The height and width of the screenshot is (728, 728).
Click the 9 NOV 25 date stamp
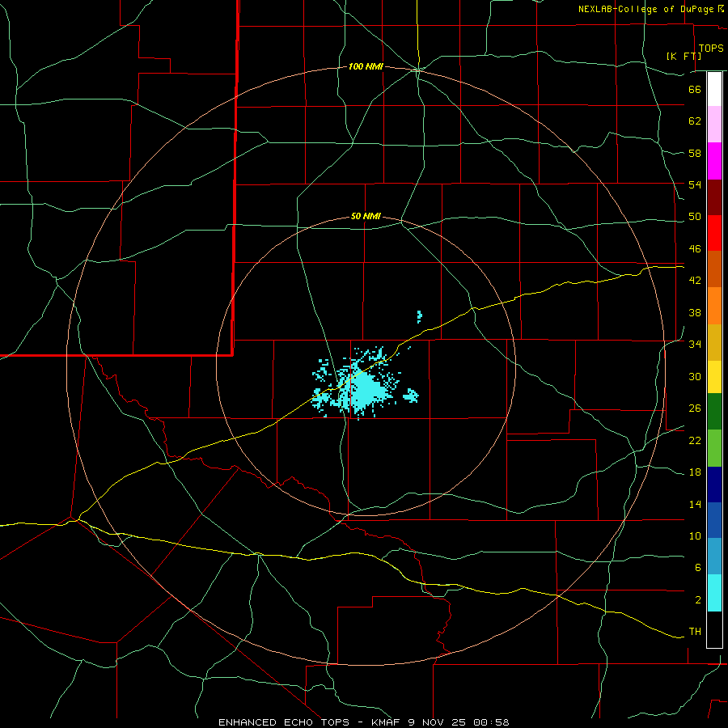(x=438, y=722)
